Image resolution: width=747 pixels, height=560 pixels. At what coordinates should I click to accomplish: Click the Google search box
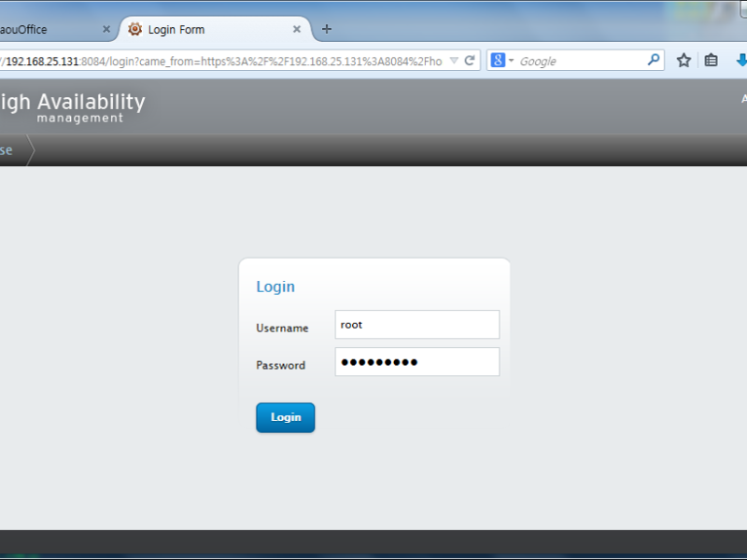click(581, 61)
